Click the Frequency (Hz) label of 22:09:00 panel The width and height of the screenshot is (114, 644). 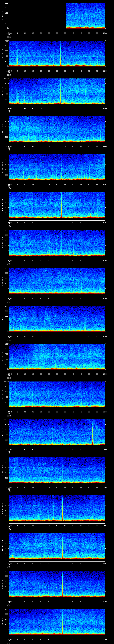click(x=3, y=16)
